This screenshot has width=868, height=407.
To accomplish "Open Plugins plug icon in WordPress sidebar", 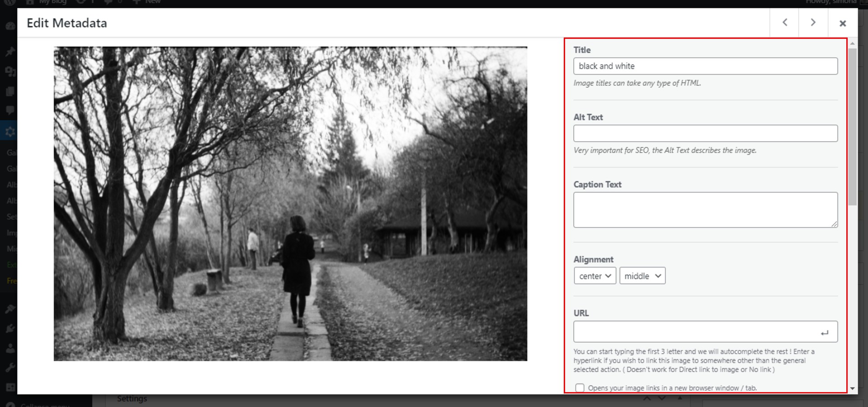I will click(x=10, y=328).
